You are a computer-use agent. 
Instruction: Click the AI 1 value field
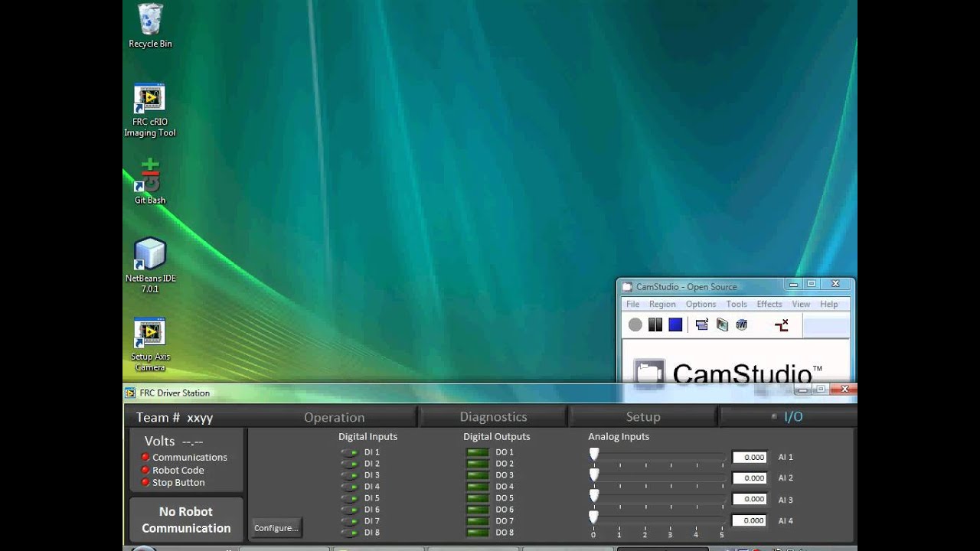pyautogui.click(x=750, y=457)
